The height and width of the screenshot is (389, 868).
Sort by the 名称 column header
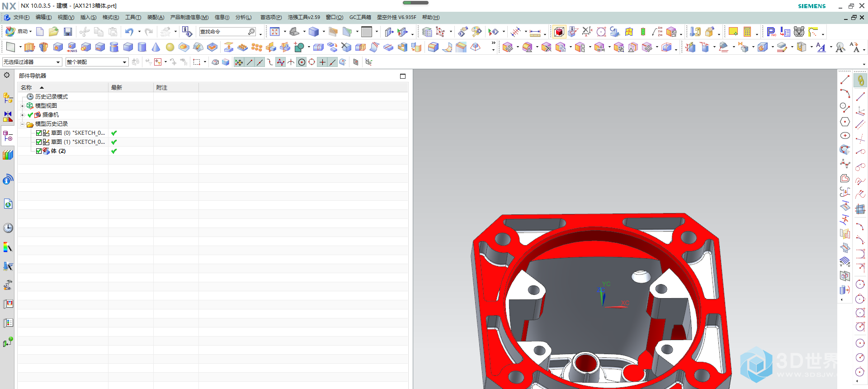tap(63, 87)
